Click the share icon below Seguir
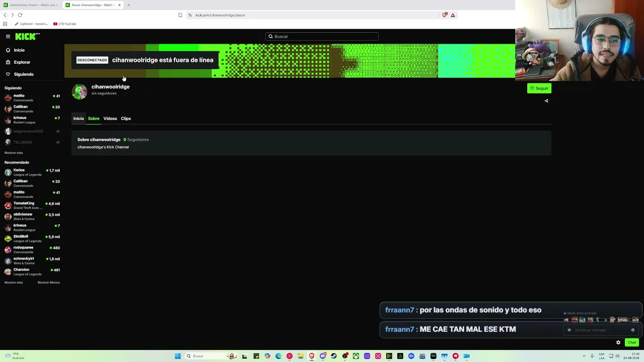The image size is (644, 362). (546, 101)
